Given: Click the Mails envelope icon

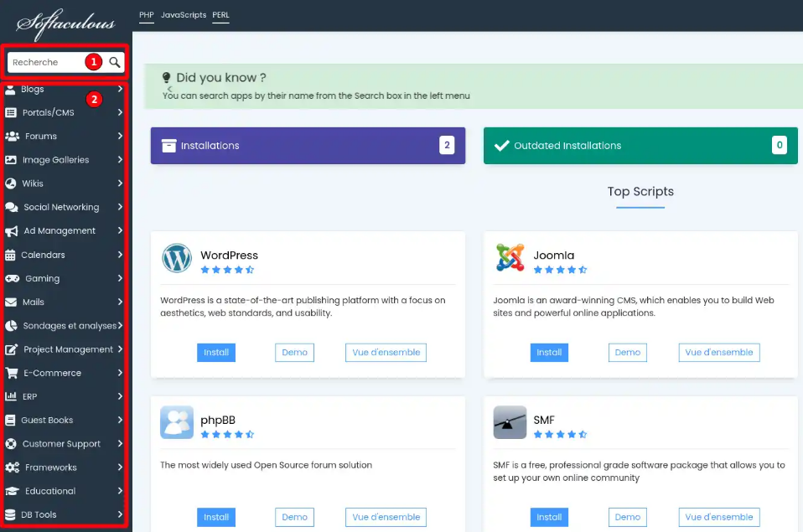Looking at the screenshot, I should coord(11,302).
